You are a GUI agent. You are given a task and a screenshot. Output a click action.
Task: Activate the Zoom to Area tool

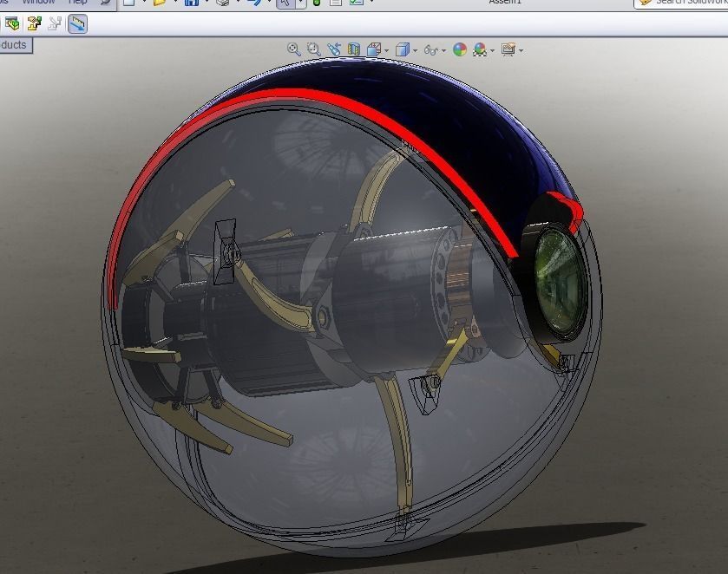point(314,49)
